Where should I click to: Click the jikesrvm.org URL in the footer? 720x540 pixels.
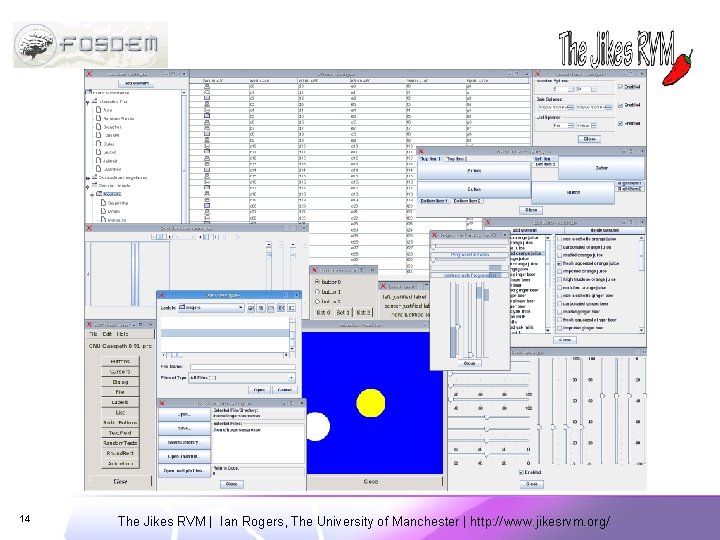pyautogui.click(x=540, y=522)
